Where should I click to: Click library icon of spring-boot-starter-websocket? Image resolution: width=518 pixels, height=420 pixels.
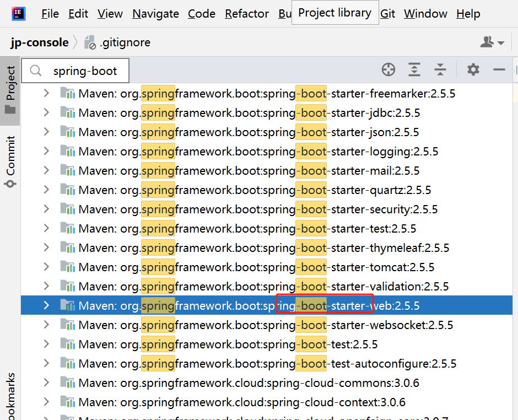pos(68,325)
